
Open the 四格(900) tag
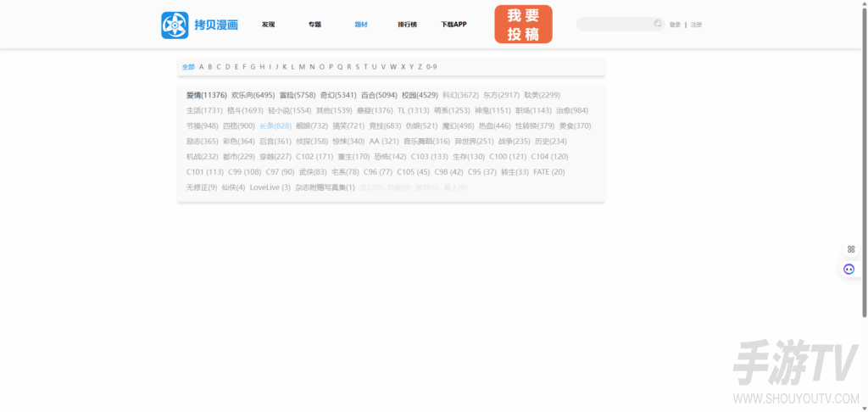click(239, 126)
